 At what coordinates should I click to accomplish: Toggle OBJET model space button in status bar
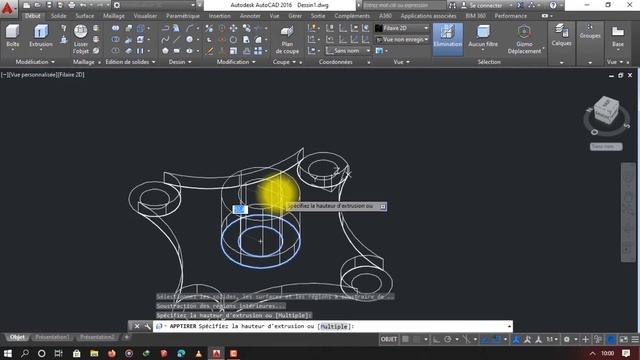(389, 339)
